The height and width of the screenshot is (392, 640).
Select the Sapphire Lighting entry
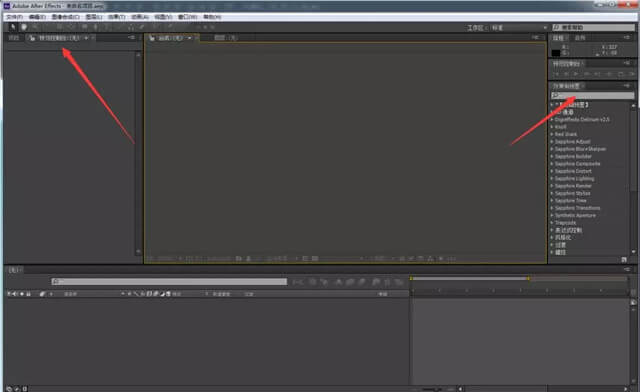[574, 178]
